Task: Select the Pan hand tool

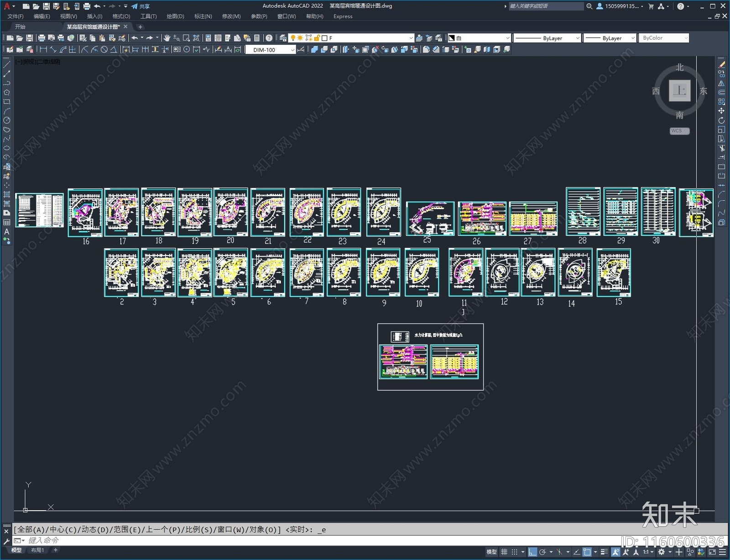Action: click(167, 38)
